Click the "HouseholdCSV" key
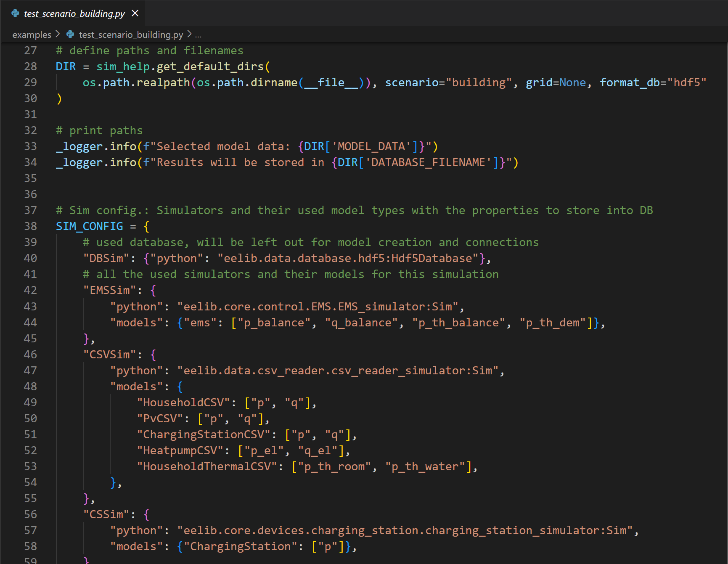 click(183, 402)
